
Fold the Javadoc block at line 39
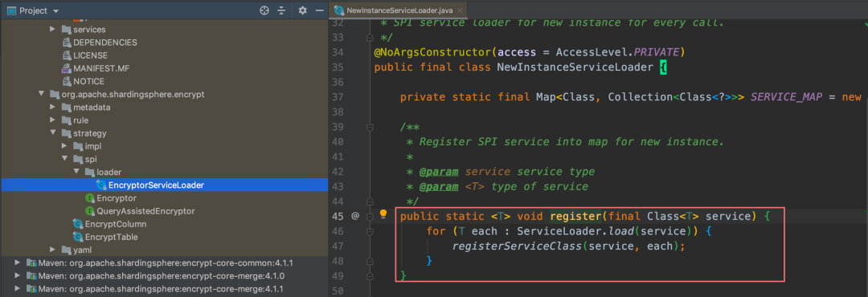click(370, 128)
